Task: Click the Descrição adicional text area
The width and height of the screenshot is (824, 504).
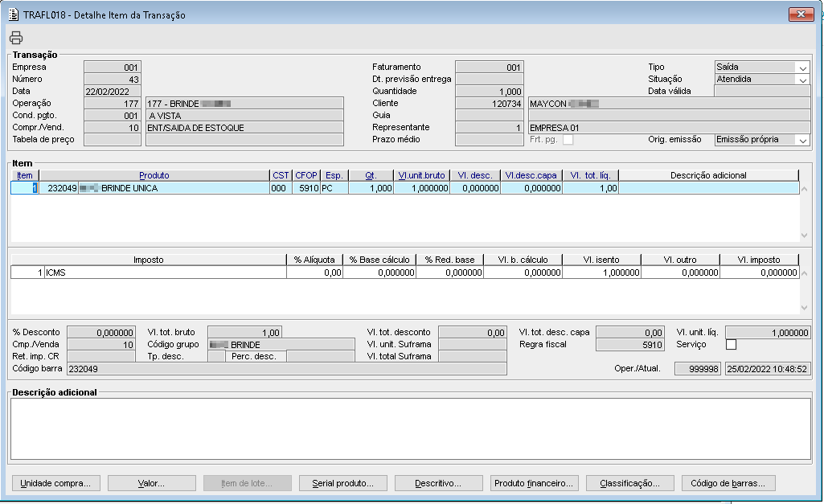Action: coord(411,429)
